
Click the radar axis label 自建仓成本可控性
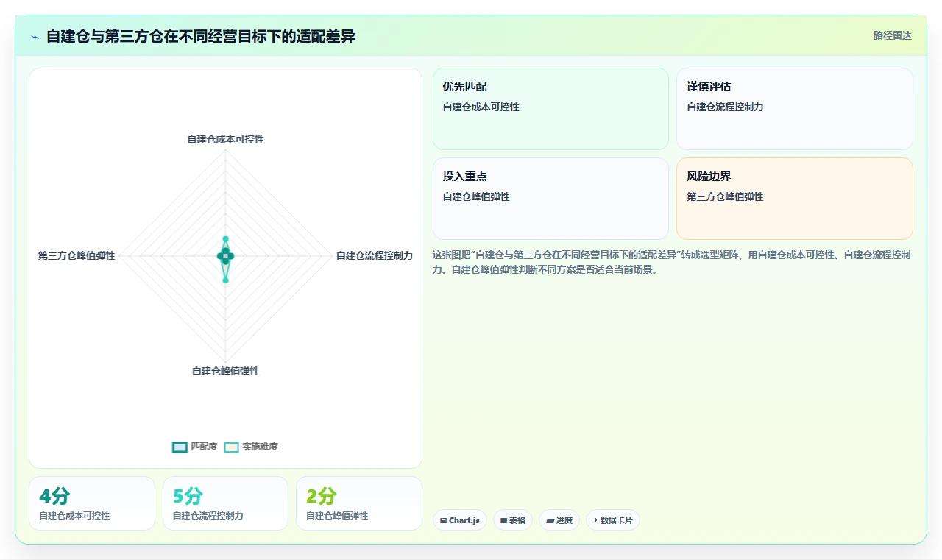[x=225, y=139]
